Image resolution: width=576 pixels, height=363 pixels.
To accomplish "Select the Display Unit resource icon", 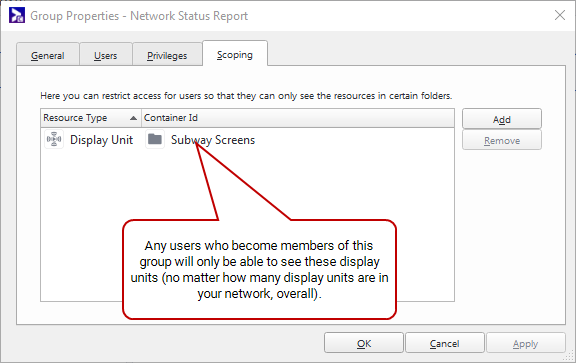I will click(54, 139).
